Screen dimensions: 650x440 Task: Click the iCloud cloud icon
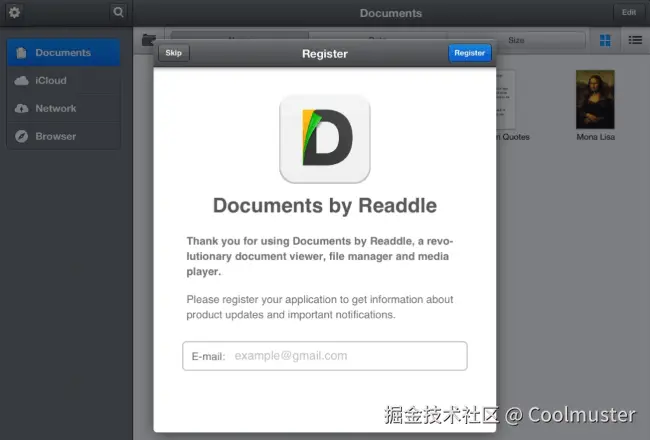pos(22,80)
